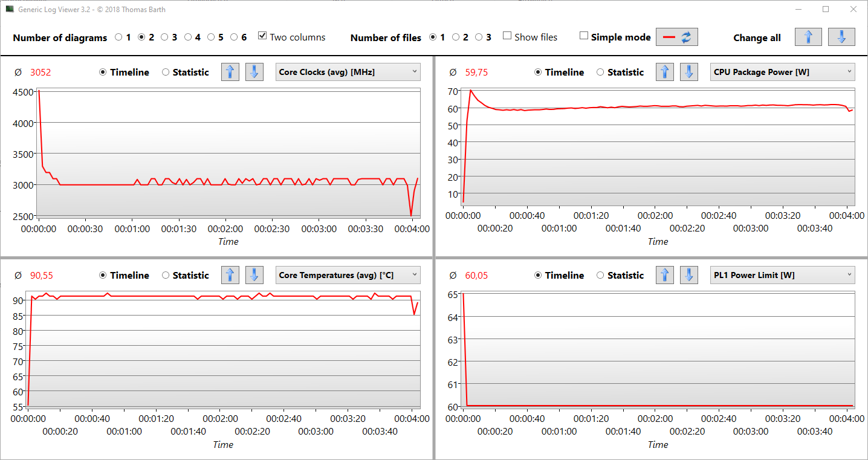The width and height of the screenshot is (868, 460).
Task: Click the Change all label
Action: pos(757,37)
